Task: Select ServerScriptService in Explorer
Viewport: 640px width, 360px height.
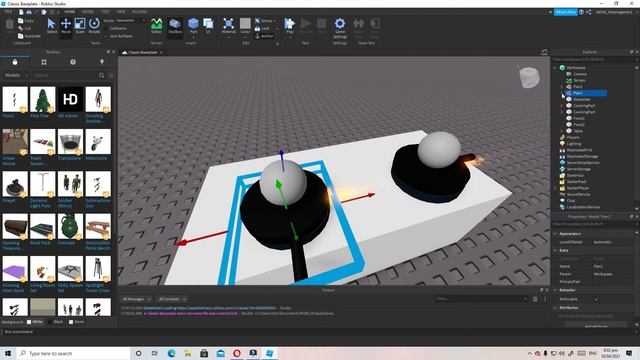Action: pyautogui.click(x=583, y=163)
